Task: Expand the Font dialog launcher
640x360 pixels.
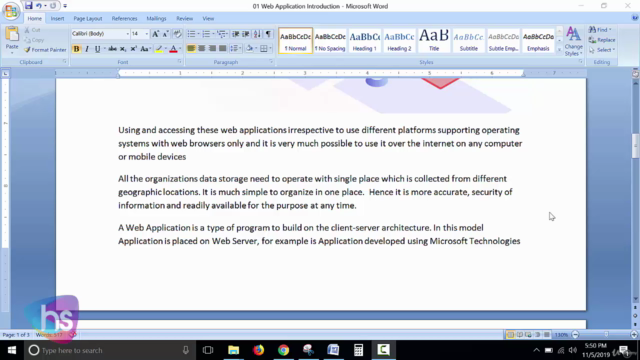Action: point(180,62)
